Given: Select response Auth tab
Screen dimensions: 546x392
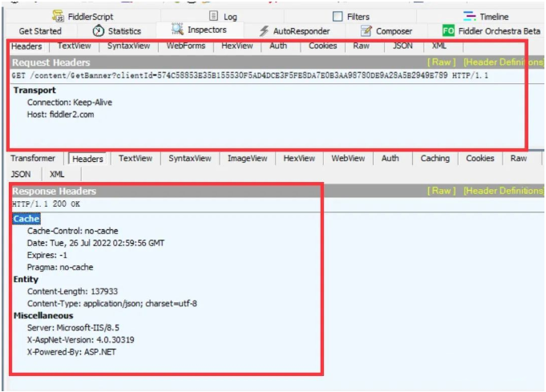Looking at the screenshot, I should pyautogui.click(x=390, y=159).
